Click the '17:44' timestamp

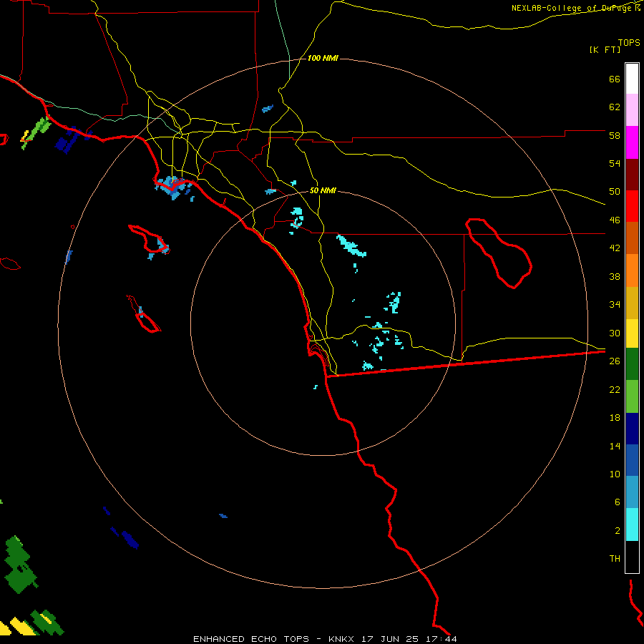441,639
